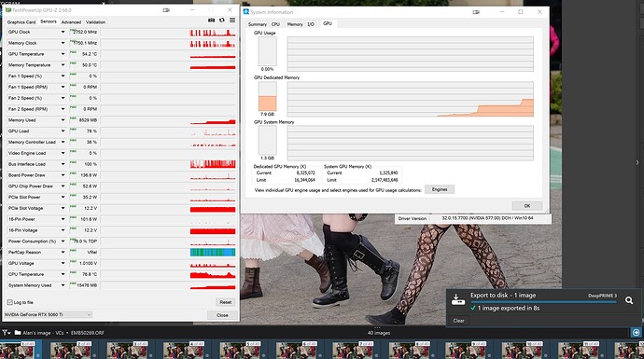The width and height of the screenshot is (644, 359).
Task: Switch to the Graphics Card tab
Action: click(21, 22)
